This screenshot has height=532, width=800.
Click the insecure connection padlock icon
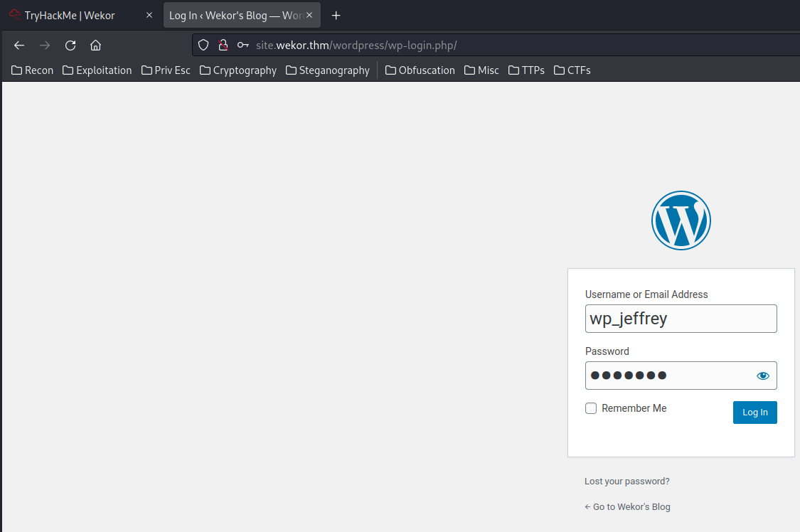coord(223,46)
